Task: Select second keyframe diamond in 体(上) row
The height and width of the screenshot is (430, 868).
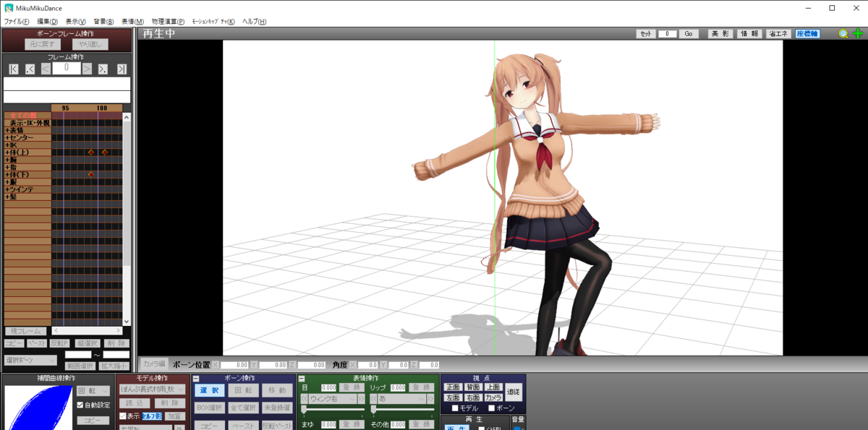Action: pyautogui.click(x=104, y=152)
